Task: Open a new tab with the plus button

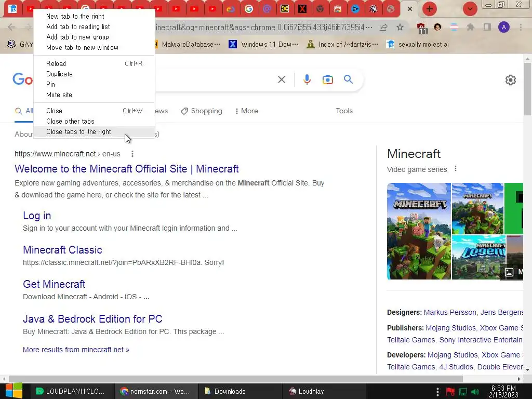Action: point(429,9)
